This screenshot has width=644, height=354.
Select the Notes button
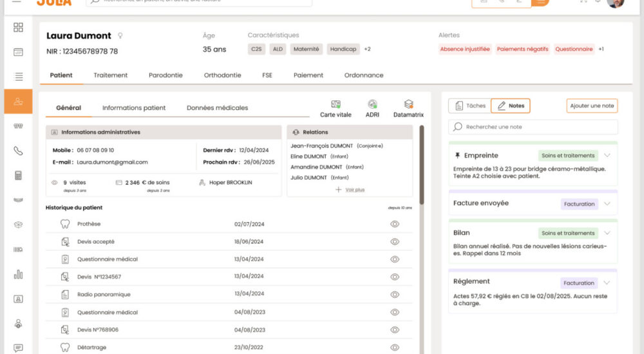[x=511, y=106]
